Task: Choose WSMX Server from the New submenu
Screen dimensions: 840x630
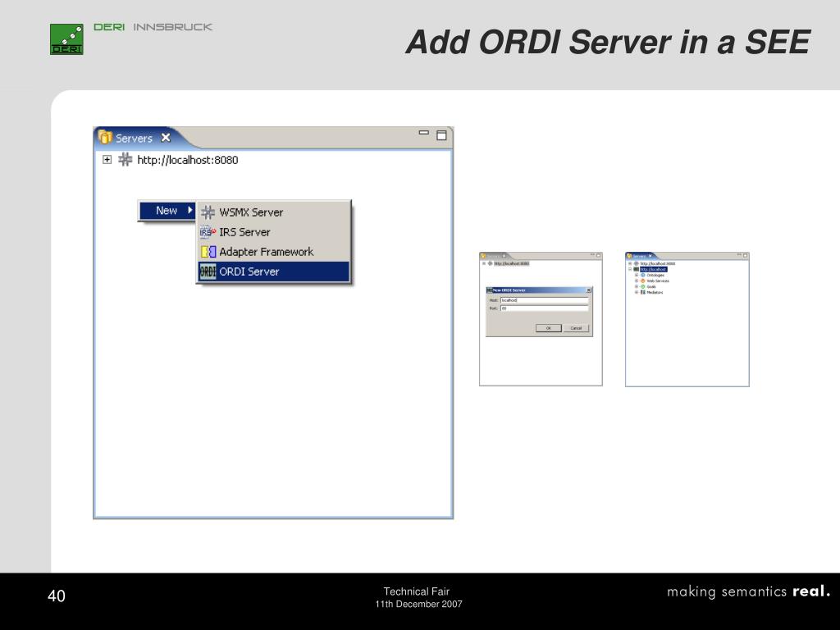Action: click(274, 212)
